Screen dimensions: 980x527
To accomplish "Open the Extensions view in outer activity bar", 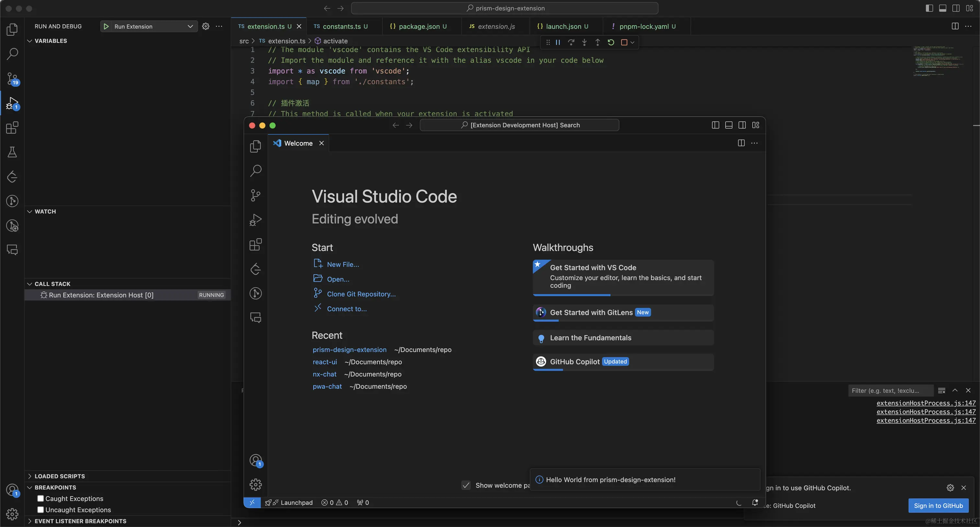I will [x=12, y=128].
